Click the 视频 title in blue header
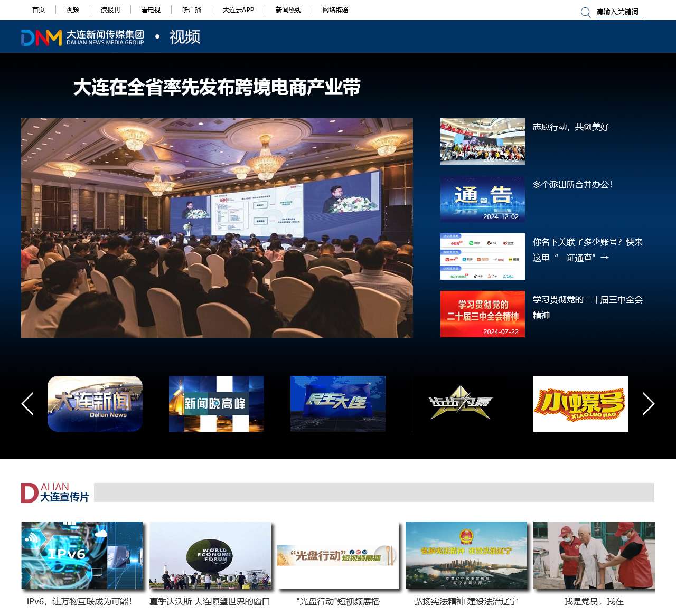The width and height of the screenshot is (676, 616). [185, 37]
